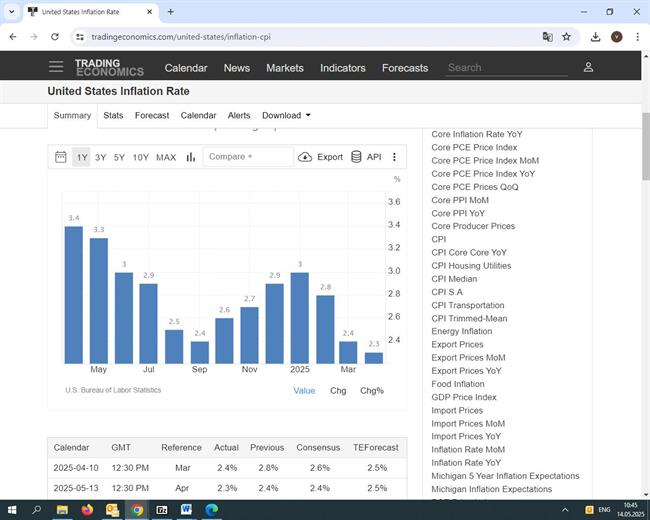Open the Stats tab
The height and width of the screenshot is (520, 650).
[113, 115]
